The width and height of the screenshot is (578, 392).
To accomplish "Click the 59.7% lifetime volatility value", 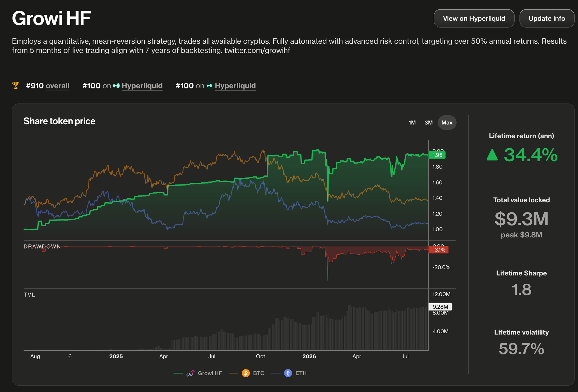I will [x=521, y=349].
